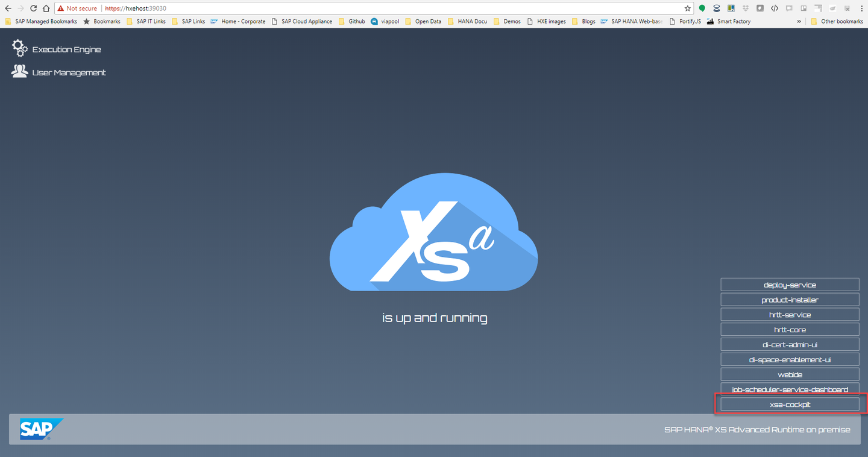Launch the xsa-cockpit application

(790, 405)
